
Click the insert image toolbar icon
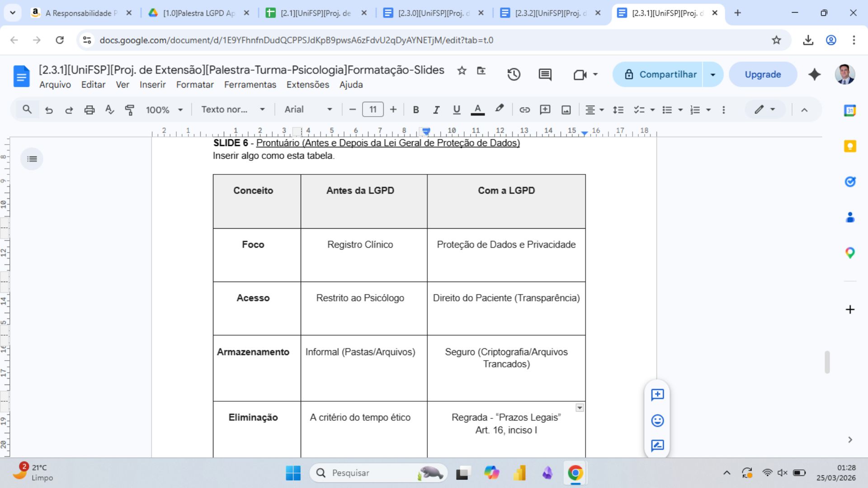coord(566,110)
